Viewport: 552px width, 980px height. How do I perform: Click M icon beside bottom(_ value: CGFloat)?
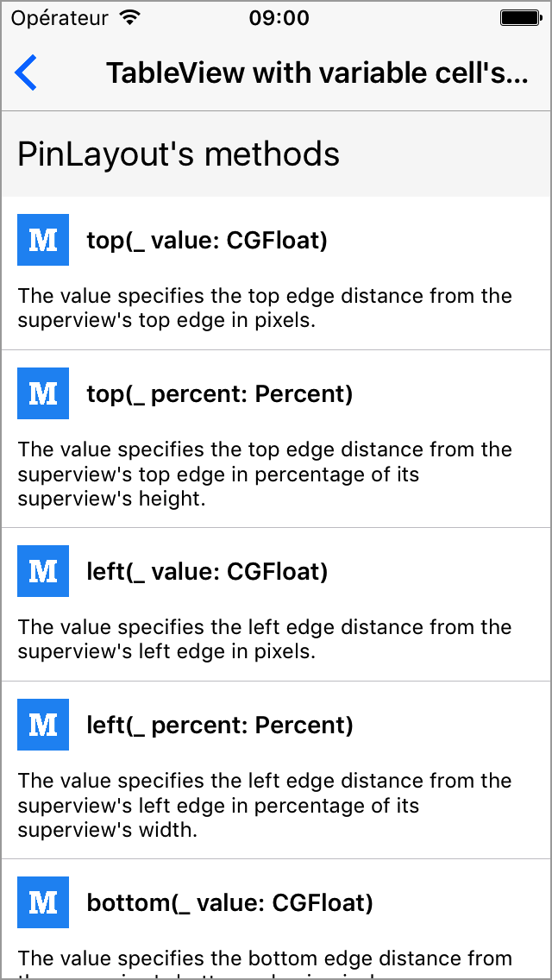click(x=43, y=901)
